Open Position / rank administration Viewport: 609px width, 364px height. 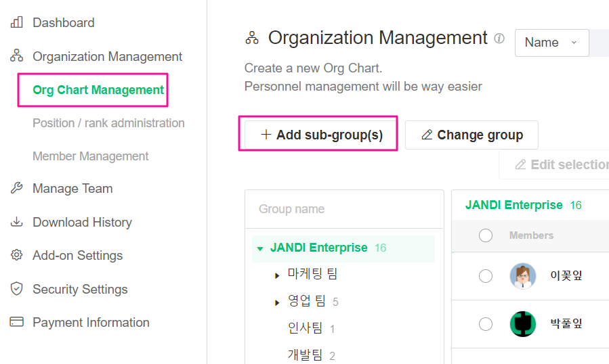[108, 123]
